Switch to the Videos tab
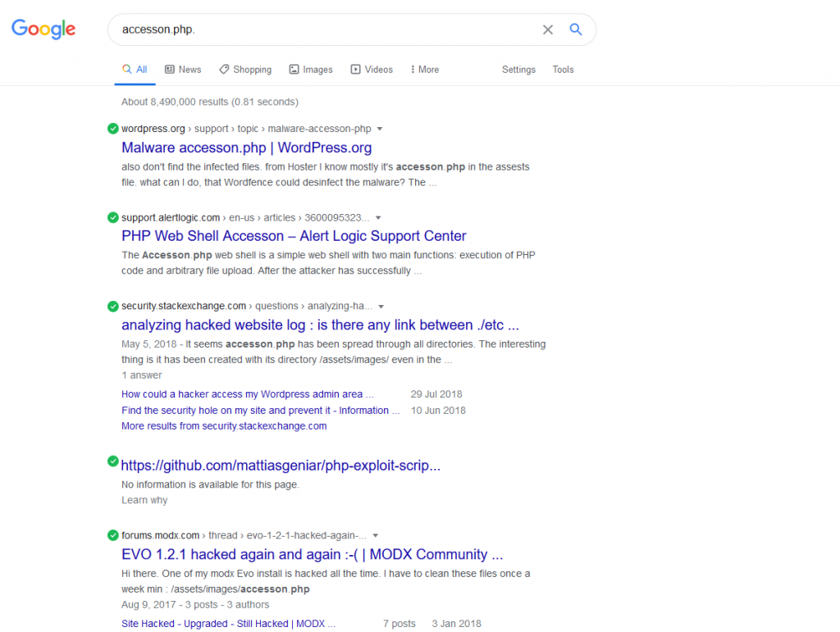 click(x=372, y=70)
